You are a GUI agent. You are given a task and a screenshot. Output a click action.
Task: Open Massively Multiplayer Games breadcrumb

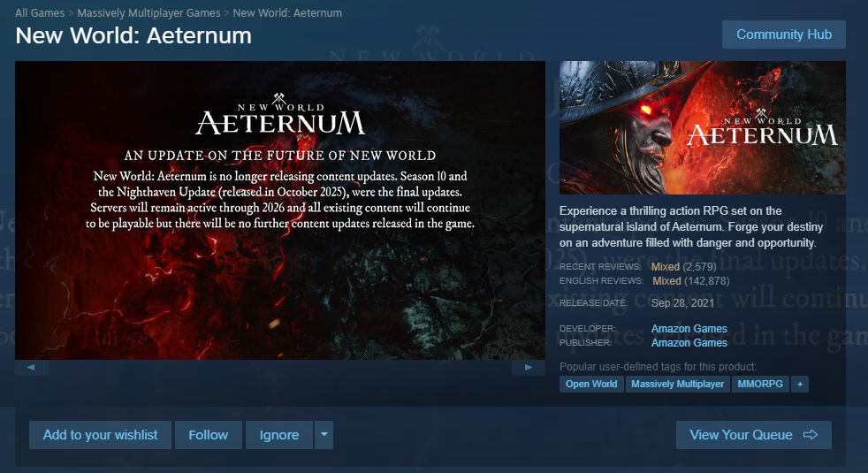pyautogui.click(x=148, y=12)
